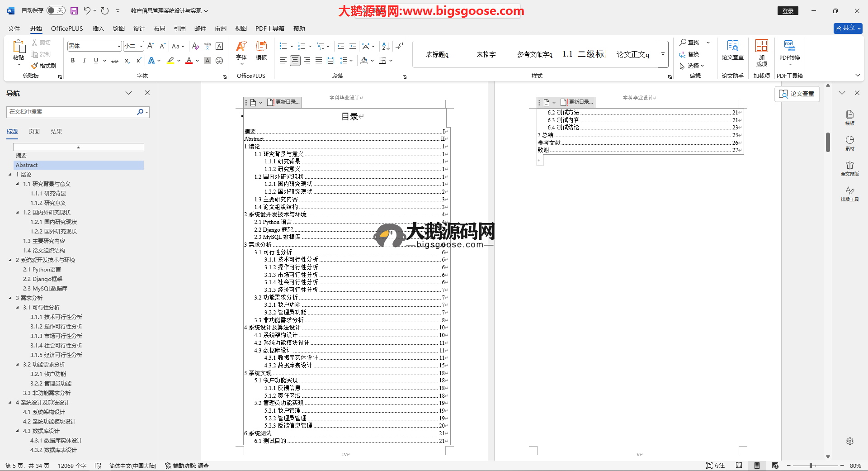The width and height of the screenshot is (868, 471).
Task: Open the font name dropdown 黑体
Action: coord(94,46)
